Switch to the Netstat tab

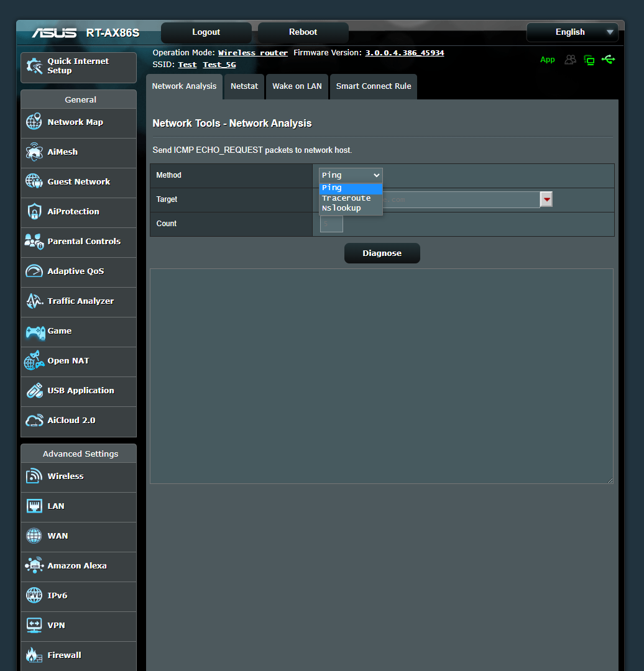(x=244, y=86)
